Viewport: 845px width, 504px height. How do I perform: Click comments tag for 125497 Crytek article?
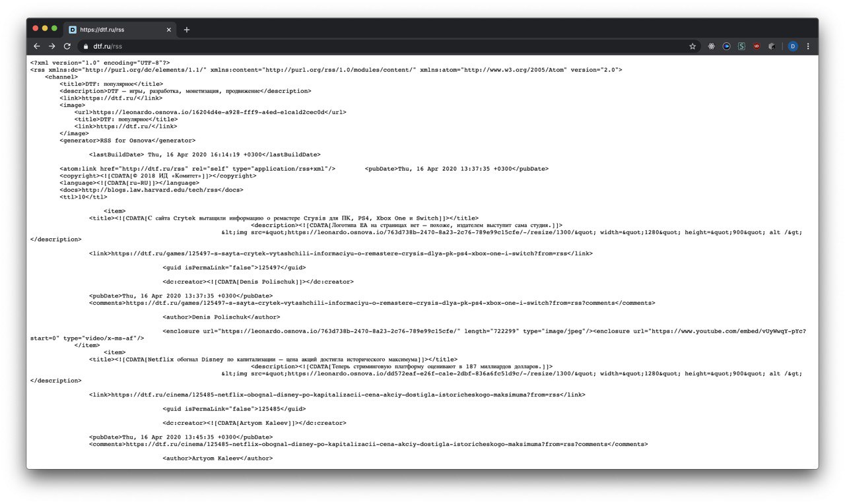click(372, 303)
